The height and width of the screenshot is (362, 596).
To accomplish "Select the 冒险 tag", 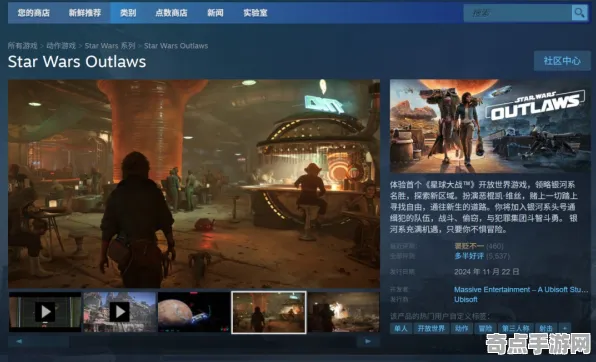I will pos(485,328).
